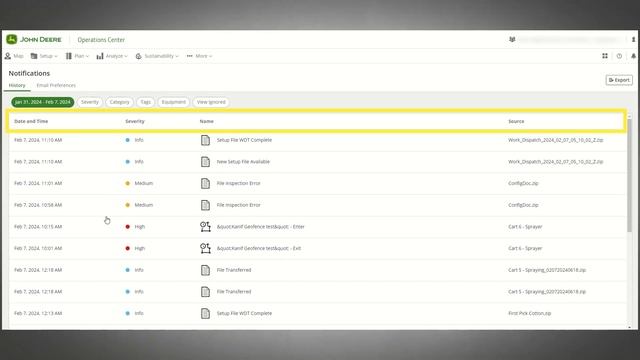Sort by the Date and Time column
The height and width of the screenshot is (360, 640).
tap(31, 121)
